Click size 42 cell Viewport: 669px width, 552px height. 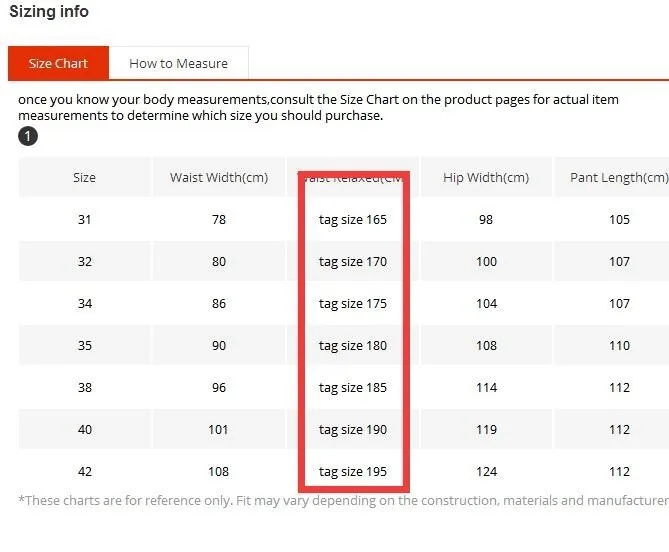tap(84, 472)
